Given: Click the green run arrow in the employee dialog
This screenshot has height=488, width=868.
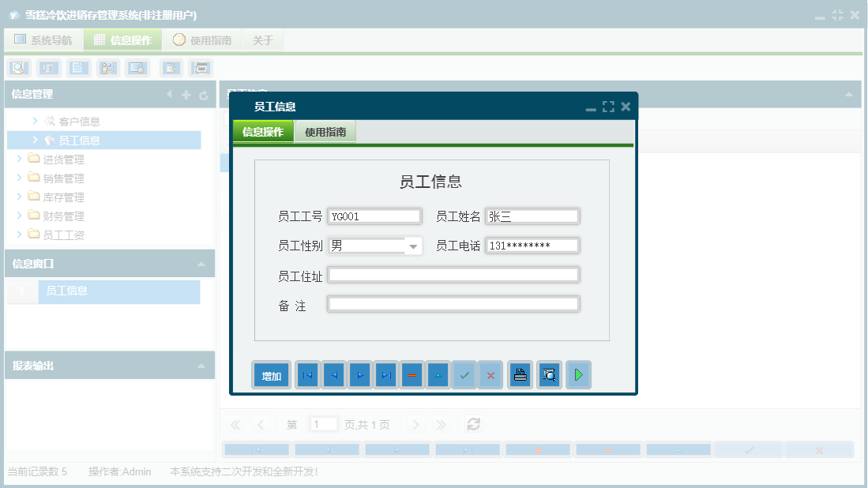Looking at the screenshot, I should click(578, 375).
